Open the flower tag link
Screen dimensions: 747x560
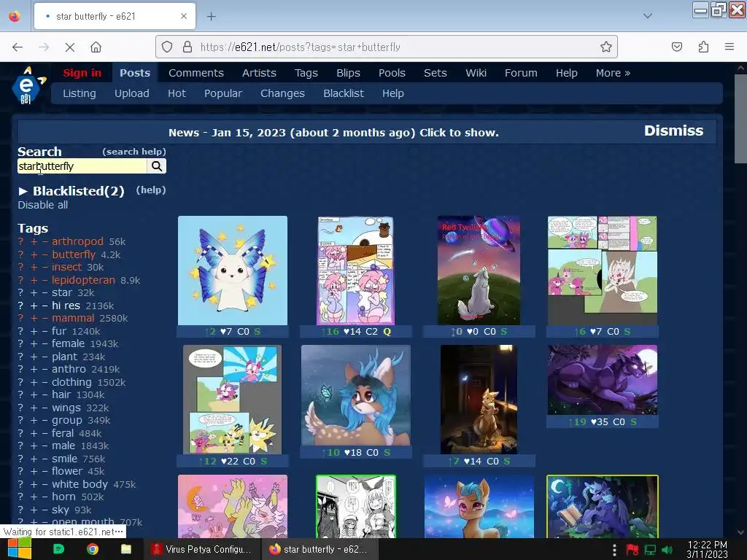coord(67,471)
